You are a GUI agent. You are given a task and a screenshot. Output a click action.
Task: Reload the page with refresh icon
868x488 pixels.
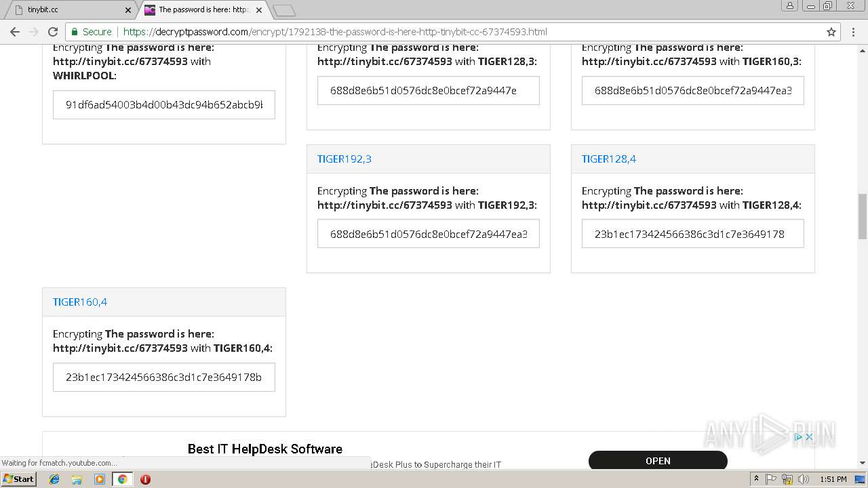click(53, 32)
